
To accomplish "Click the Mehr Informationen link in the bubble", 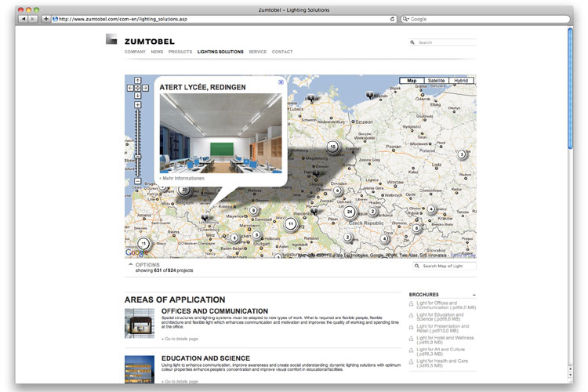I will tap(182, 178).
